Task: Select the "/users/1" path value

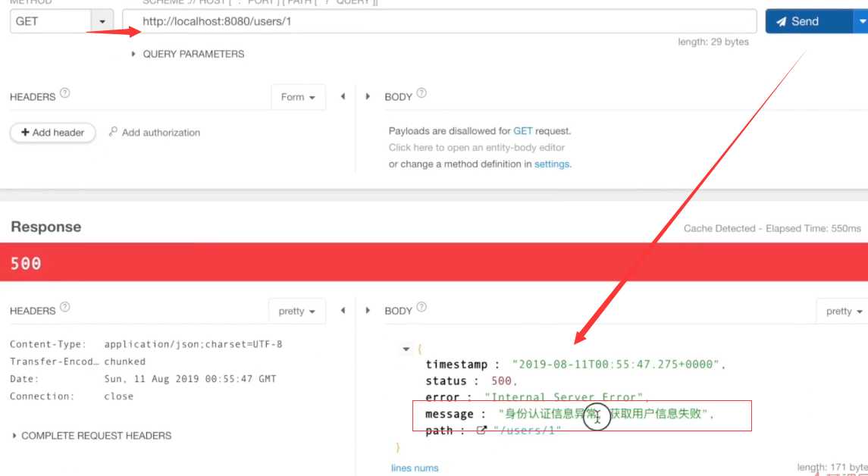Action: 527,431
